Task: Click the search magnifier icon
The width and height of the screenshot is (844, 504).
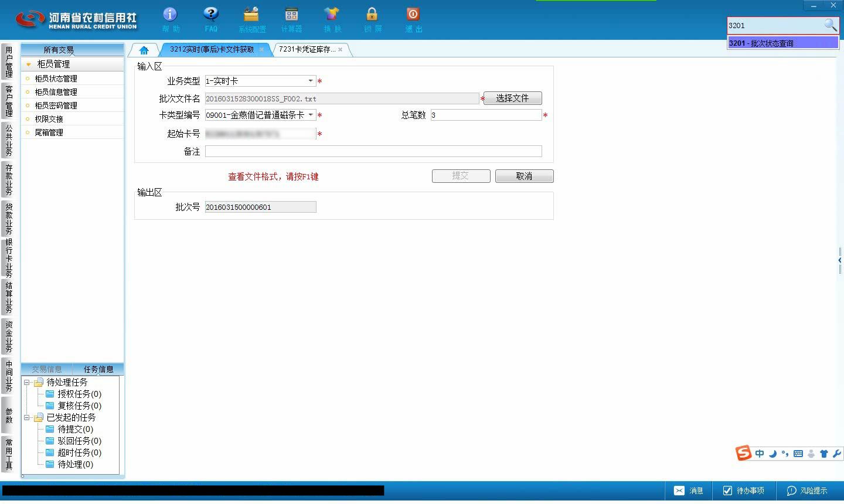Action: (x=830, y=25)
